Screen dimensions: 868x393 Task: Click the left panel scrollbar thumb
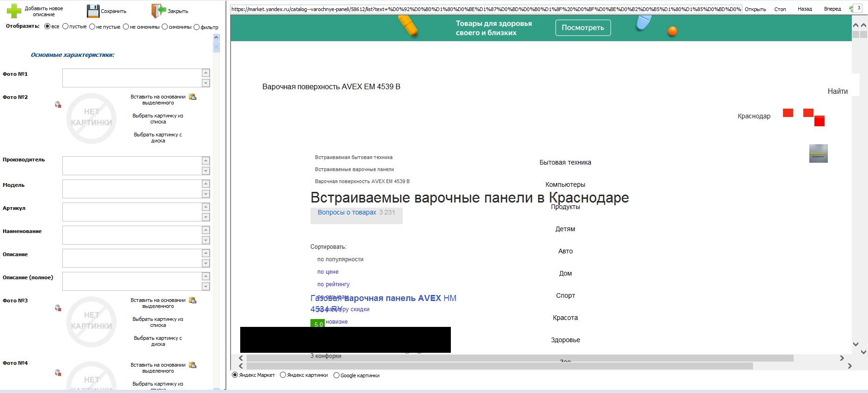(216, 47)
